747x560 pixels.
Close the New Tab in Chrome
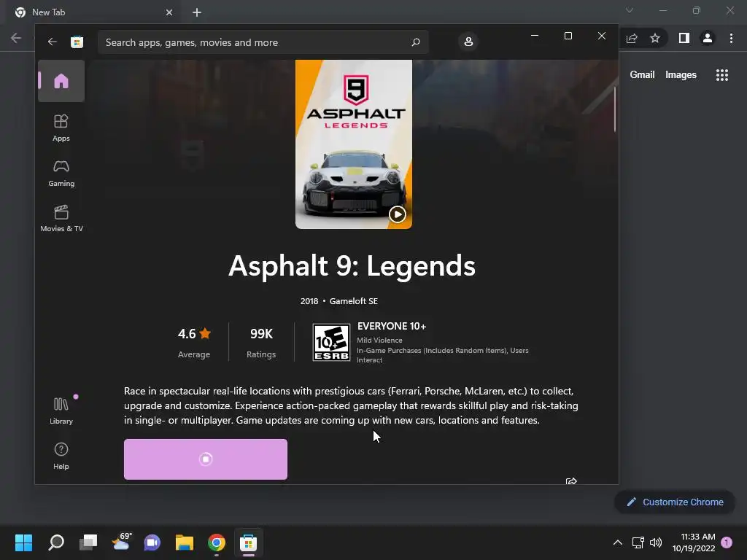tap(169, 12)
